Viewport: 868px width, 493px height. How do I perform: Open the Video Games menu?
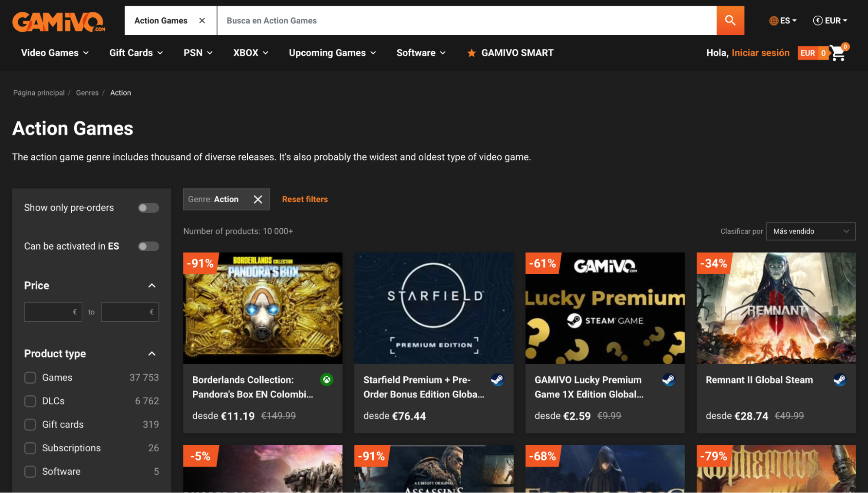tap(55, 53)
